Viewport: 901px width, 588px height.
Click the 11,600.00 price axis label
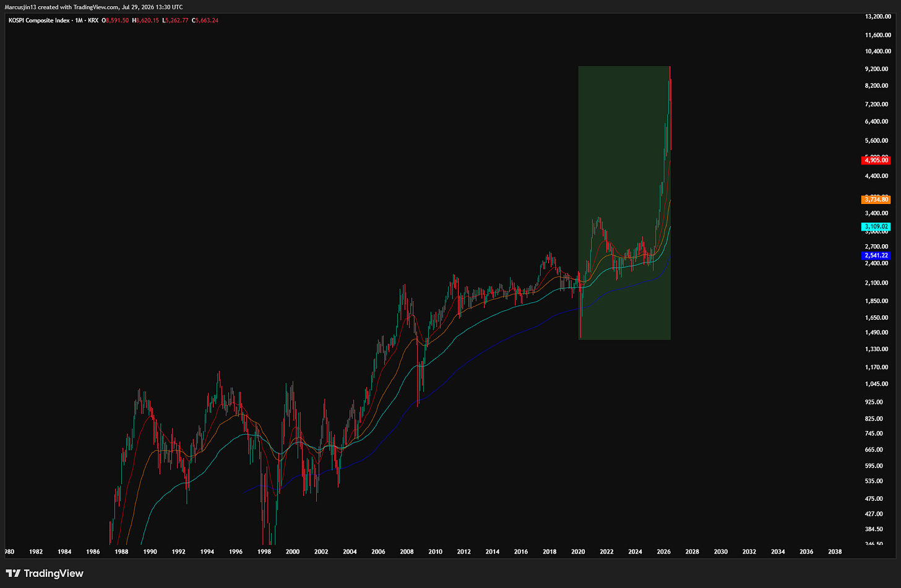pyautogui.click(x=877, y=35)
